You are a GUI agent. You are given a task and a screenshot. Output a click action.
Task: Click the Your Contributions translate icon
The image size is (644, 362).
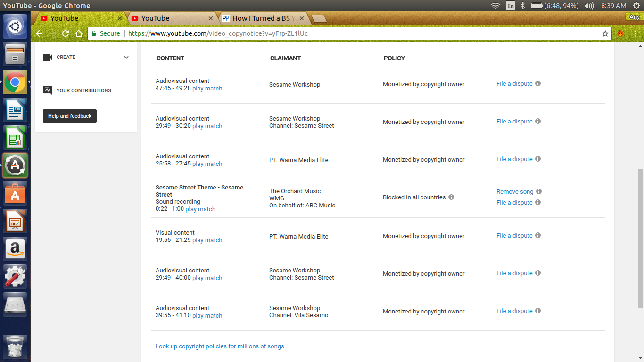tap(48, 90)
